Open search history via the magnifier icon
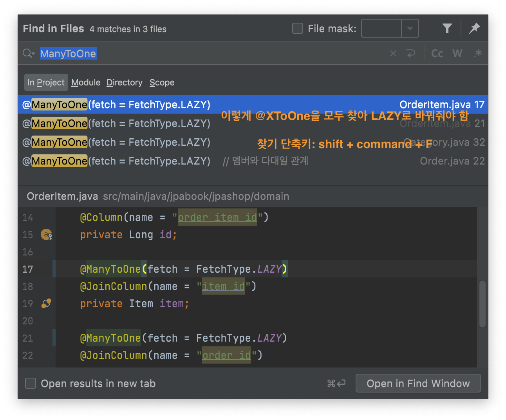This screenshot has height=420, width=506. pos(29,53)
